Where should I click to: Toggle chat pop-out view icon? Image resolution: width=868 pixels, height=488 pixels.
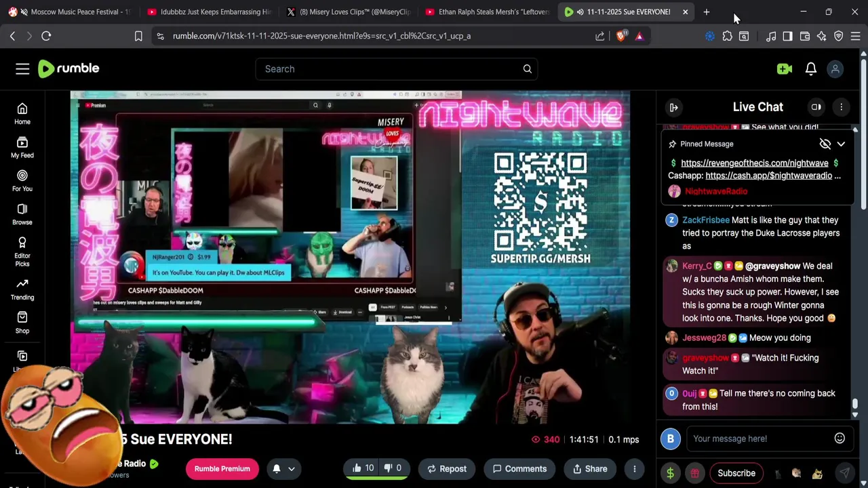coord(816,107)
